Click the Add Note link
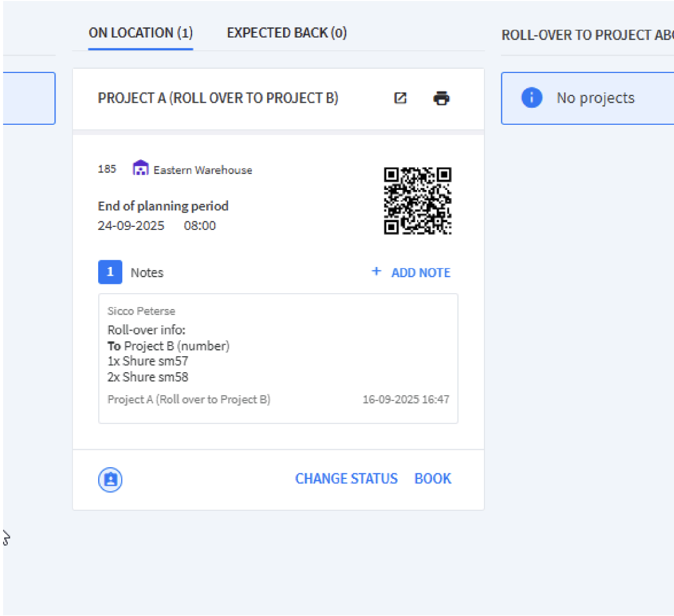Image resolution: width=674 pixels, height=616 pixels. (x=421, y=273)
